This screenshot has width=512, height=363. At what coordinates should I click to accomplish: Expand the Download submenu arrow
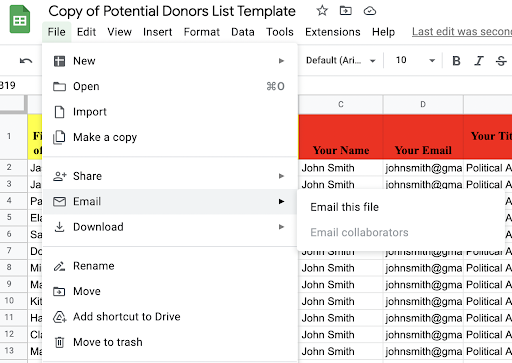coord(281,227)
